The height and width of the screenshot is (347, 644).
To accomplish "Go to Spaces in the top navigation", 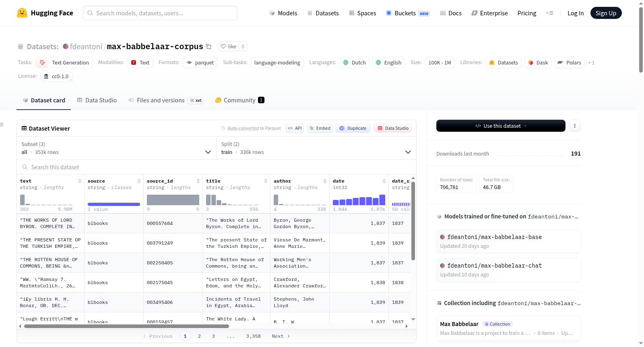I will [362, 13].
